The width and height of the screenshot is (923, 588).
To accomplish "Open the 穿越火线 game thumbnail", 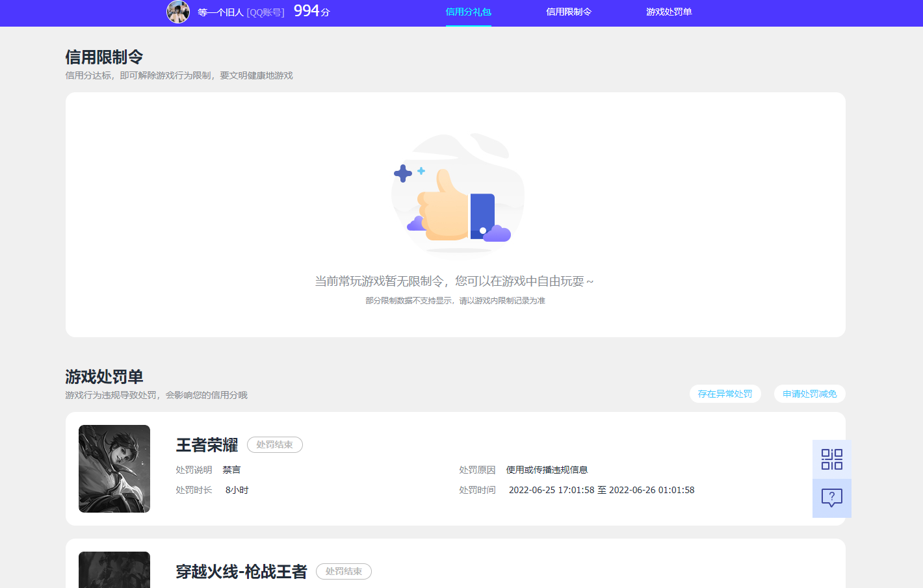I will click(114, 570).
